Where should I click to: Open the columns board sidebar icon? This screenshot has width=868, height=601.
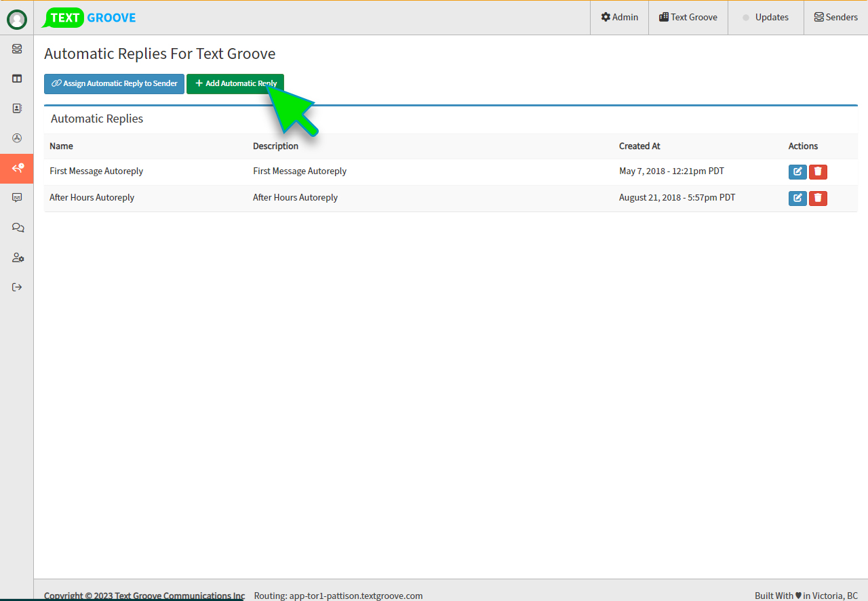point(17,79)
